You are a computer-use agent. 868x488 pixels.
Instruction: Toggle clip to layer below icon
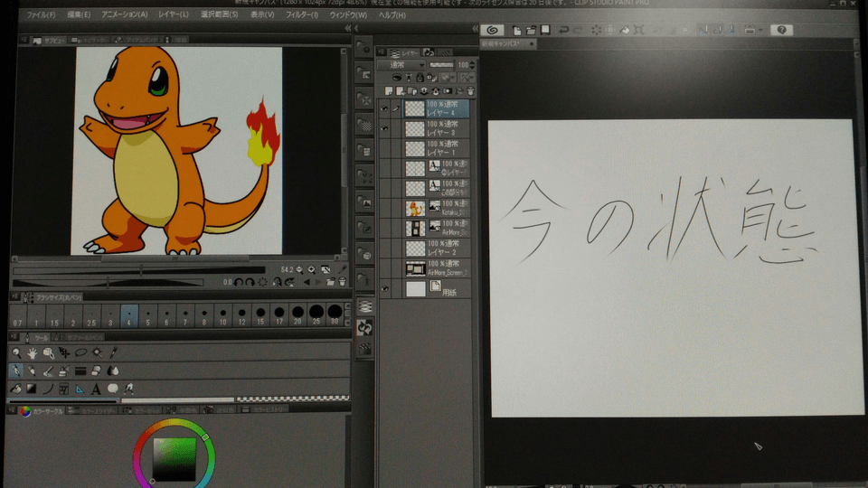(x=397, y=78)
